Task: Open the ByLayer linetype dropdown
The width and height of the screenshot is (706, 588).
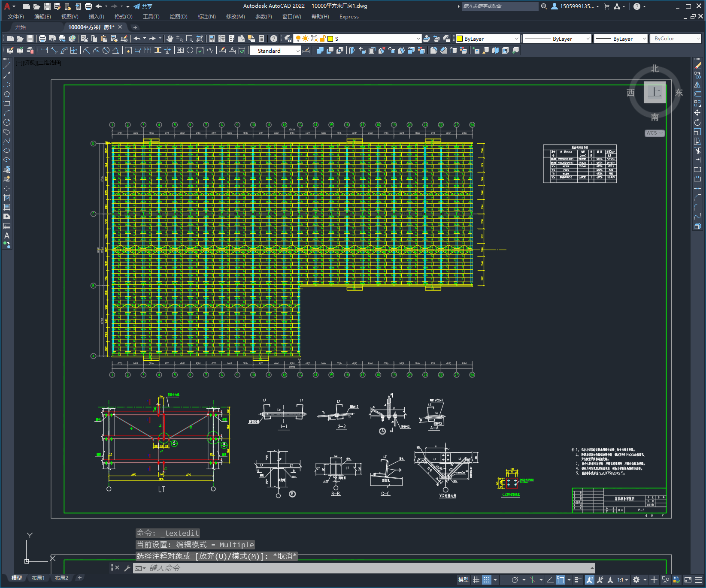Action: coord(557,39)
